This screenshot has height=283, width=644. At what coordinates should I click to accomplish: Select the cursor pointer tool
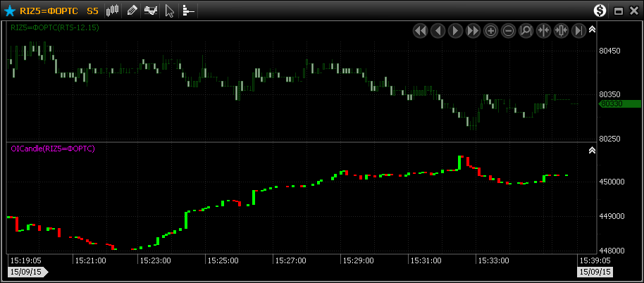click(169, 11)
